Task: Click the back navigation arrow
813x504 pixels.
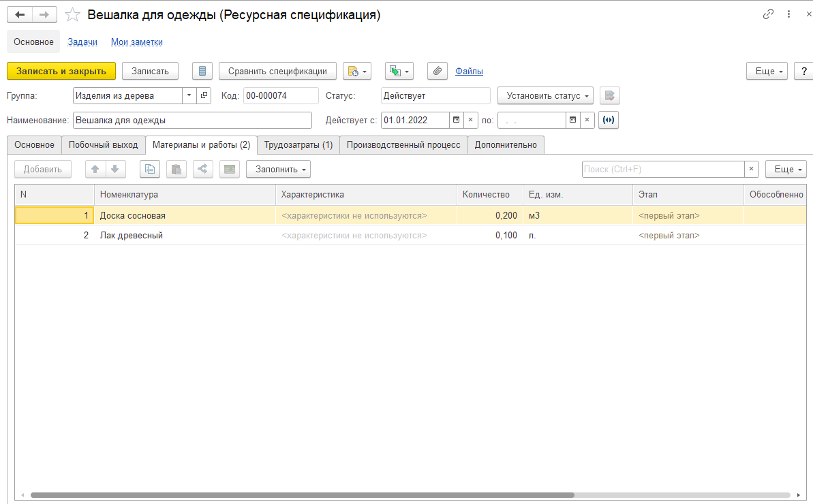Action: click(19, 14)
